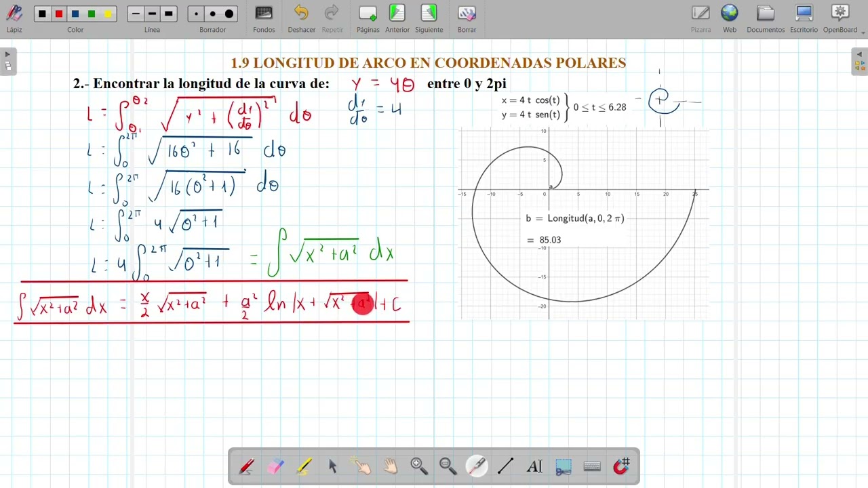This screenshot has height=488, width=868.
Task: Choose the red pen color
Action: click(x=58, y=14)
